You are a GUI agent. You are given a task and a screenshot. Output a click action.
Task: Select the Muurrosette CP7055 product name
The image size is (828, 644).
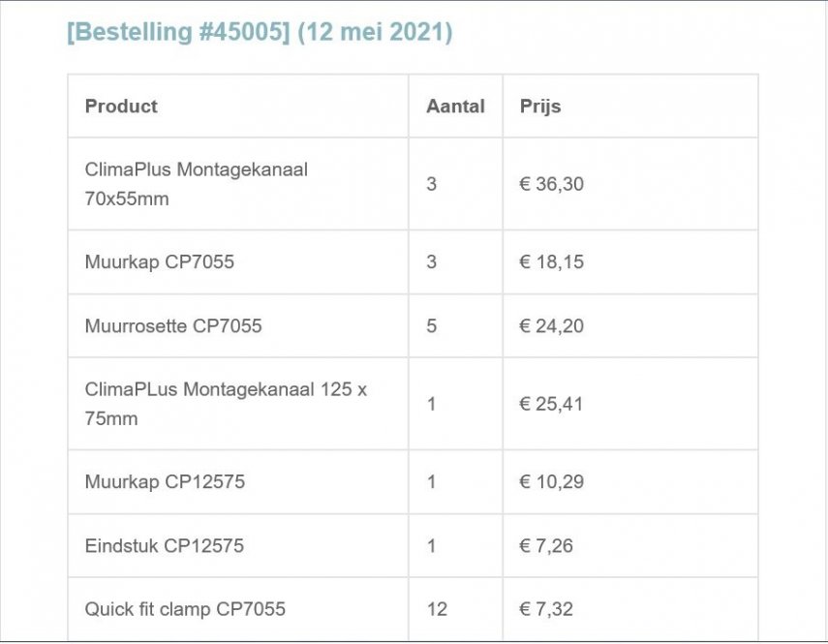click(173, 326)
